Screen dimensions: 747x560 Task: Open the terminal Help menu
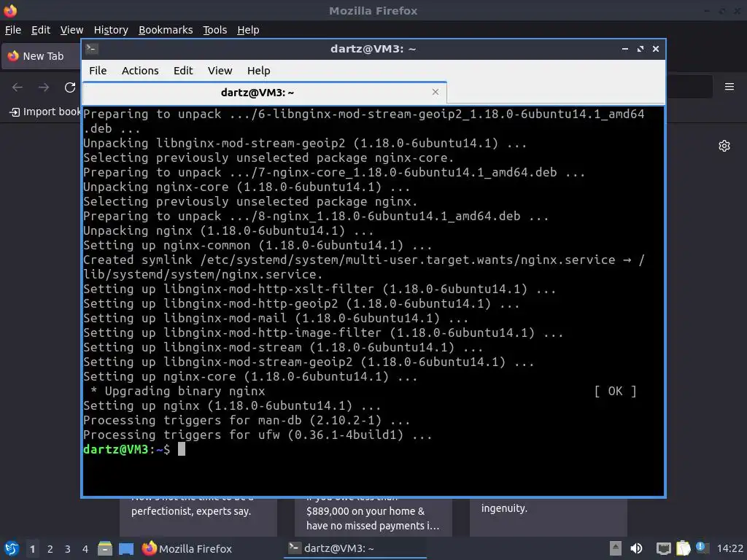tap(259, 71)
